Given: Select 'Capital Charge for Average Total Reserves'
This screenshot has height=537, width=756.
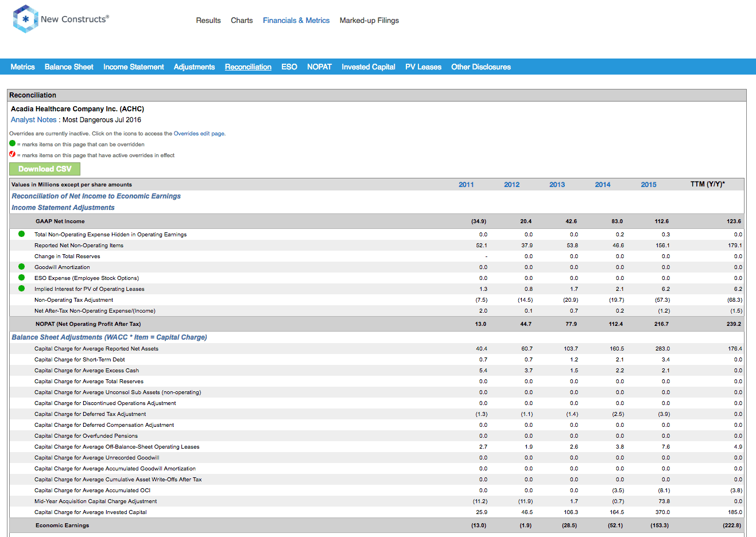Looking at the screenshot, I should (x=89, y=382).
